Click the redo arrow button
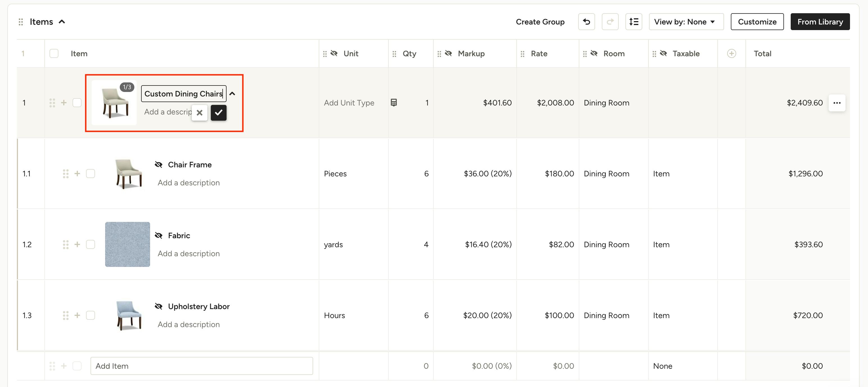 click(610, 22)
